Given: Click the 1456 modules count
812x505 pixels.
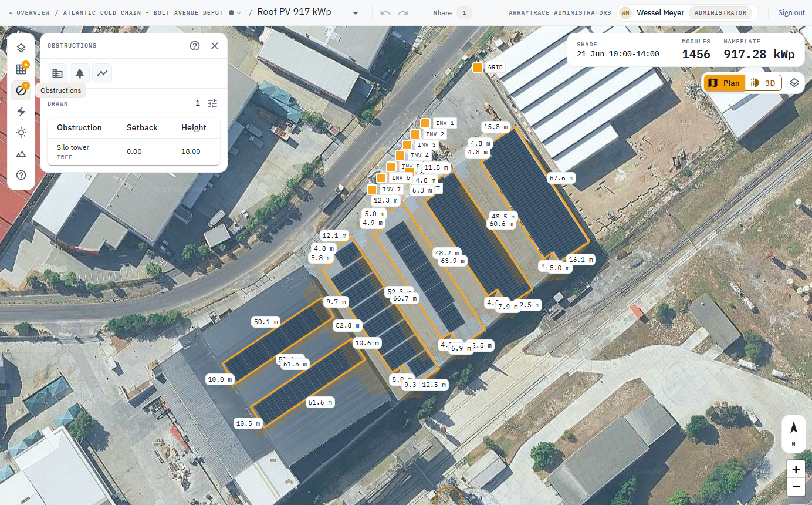Looking at the screenshot, I should [696, 55].
